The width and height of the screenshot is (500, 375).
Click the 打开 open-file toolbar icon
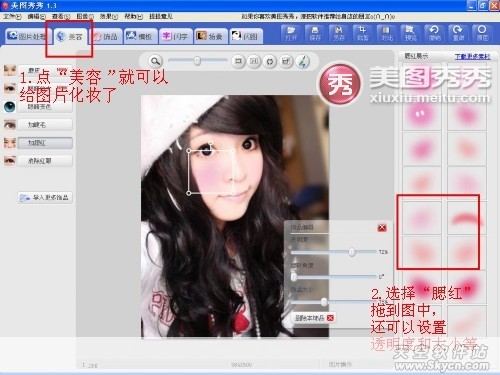[x=291, y=33]
